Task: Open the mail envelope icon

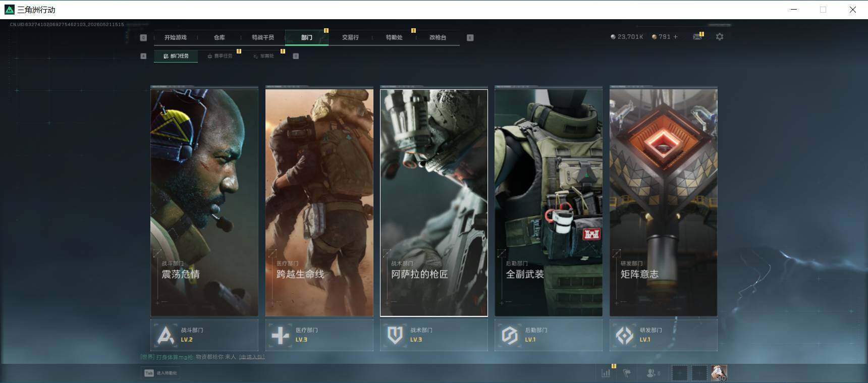Action: (697, 37)
